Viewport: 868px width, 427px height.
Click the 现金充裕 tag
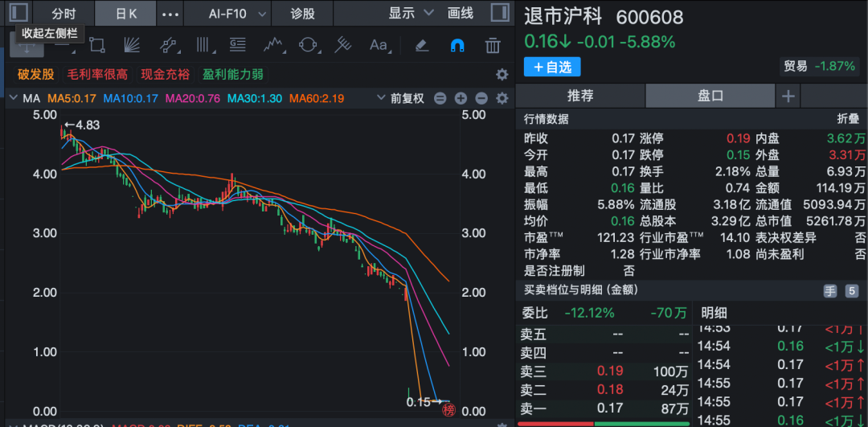[x=165, y=74]
